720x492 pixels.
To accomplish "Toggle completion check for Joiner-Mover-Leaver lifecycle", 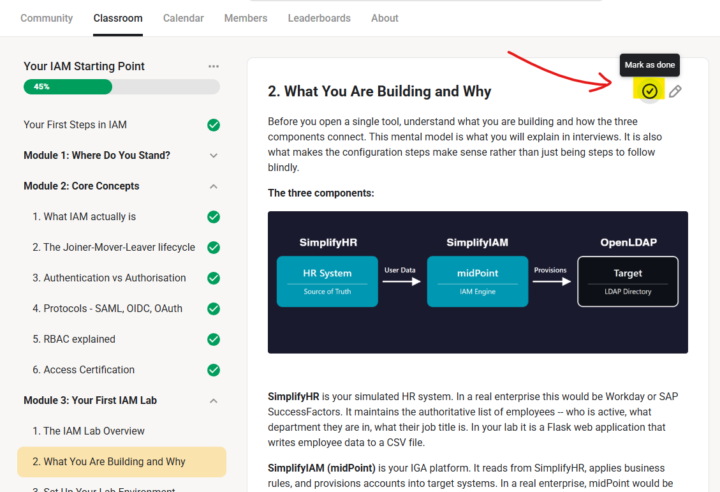I will (x=214, y=248).
